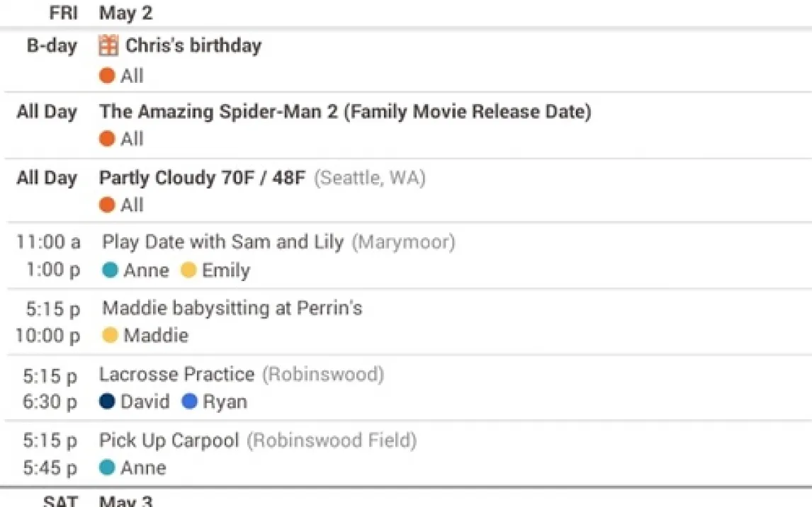The width and height of the screenshot is (812, 507).
Task: Click the gift icon beside Chris's birthday
Action: (x=108, y=46)
